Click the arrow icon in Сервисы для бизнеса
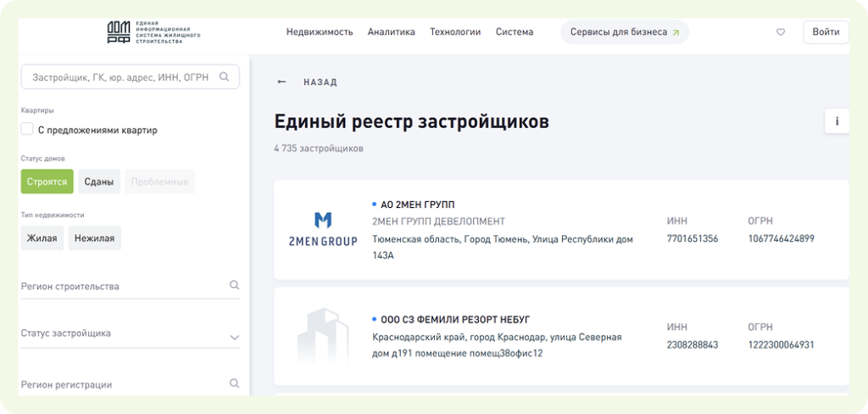868x414 pixels. point(676,32)
